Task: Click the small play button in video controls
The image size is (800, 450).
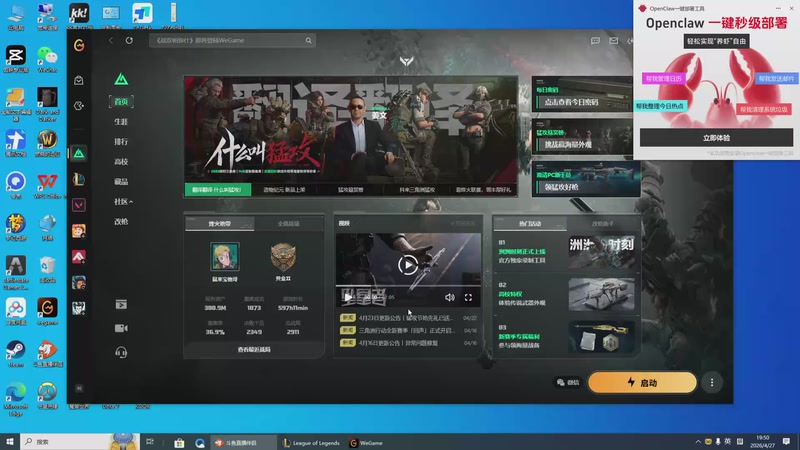Action: 348,297
